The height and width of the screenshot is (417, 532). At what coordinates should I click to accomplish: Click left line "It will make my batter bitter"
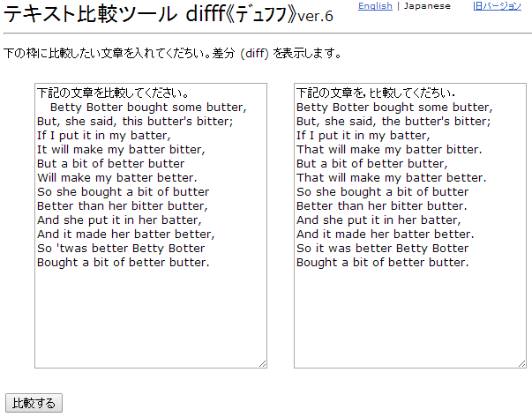120,150
